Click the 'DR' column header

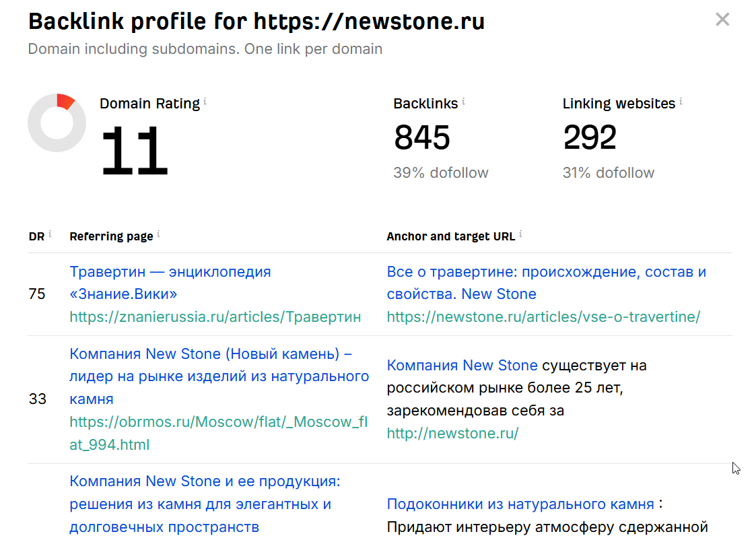click(x=36, y=236)
